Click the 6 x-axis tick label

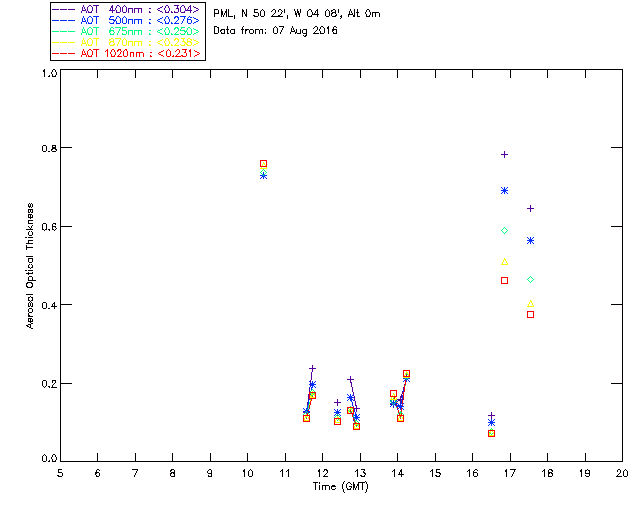click(98, 473)
